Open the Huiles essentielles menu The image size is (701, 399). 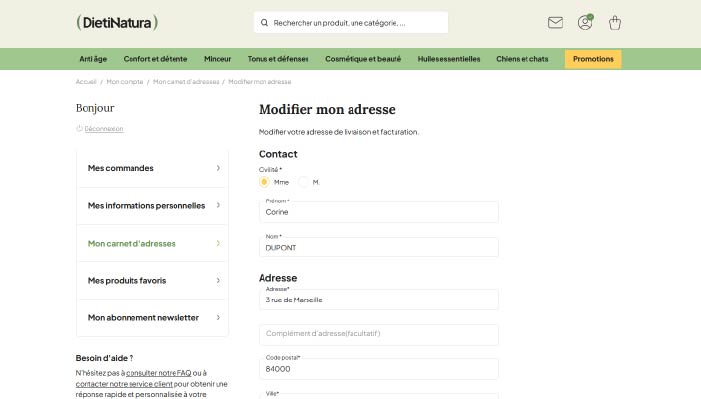pos(449,59)
